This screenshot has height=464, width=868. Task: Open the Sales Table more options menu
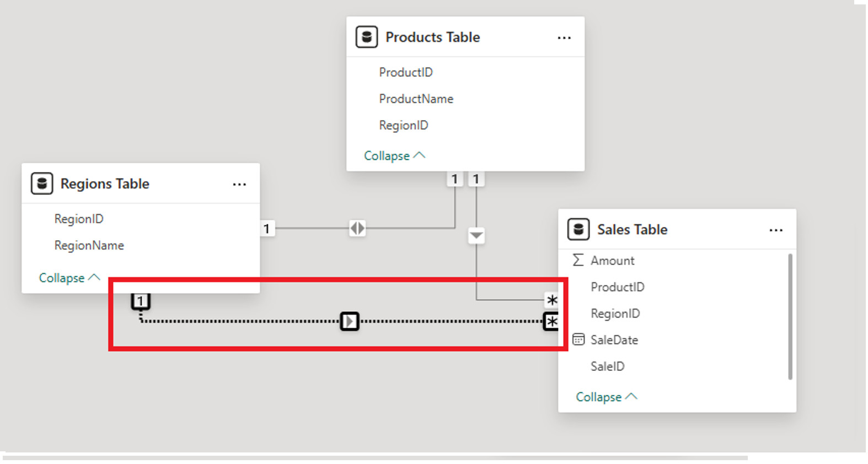pyautogui.click(x=776, y=230)
